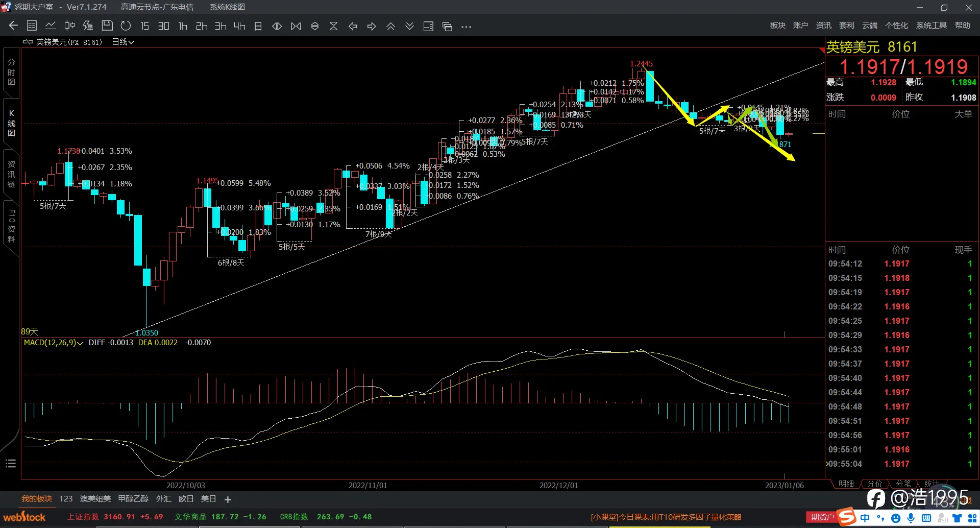980x528 pixels.
Task: Open the 资讯 menu
Action: pos(823,26)
